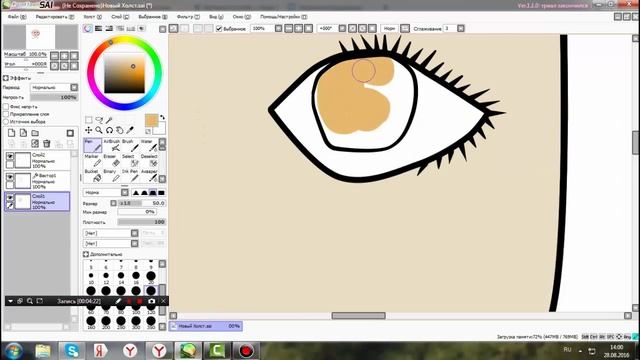Click the horizontal canvas scrollbar thumb
640x360 pixels.
(358, 316)
